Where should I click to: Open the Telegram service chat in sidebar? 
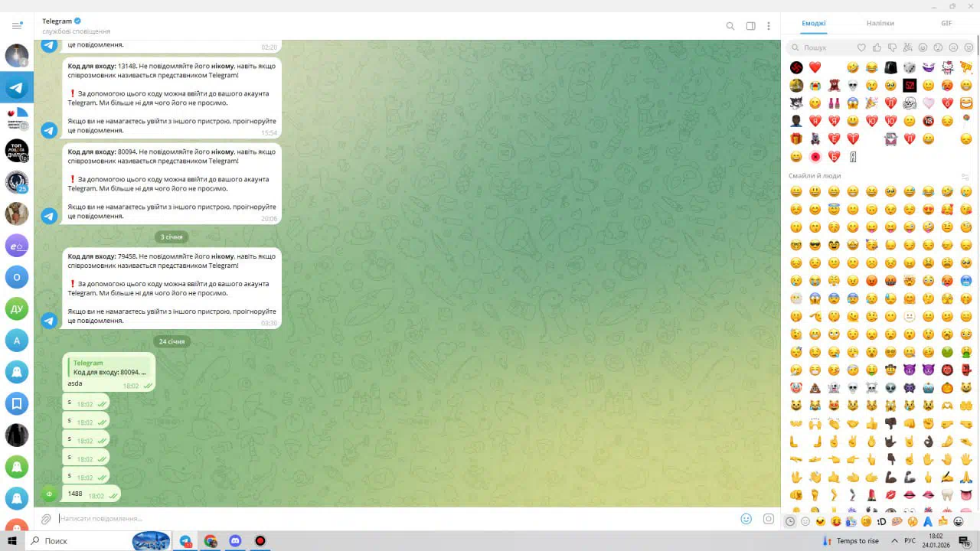click(x=17, y=87)
